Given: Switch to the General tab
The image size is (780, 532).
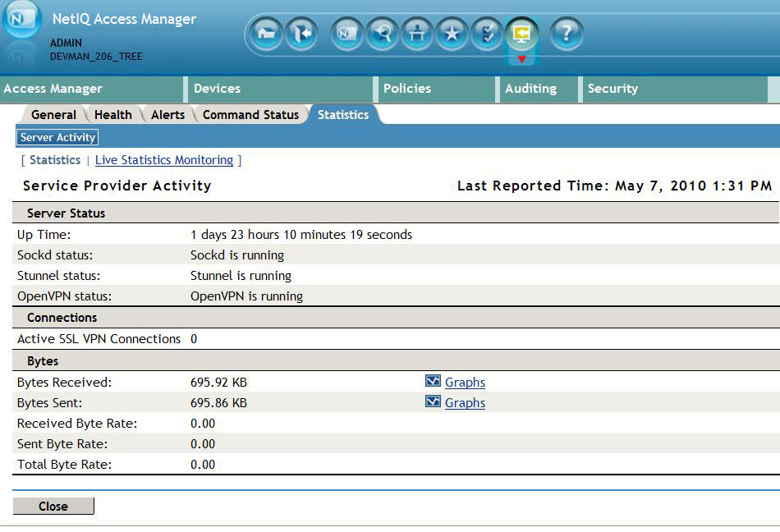Looking at the screenshot, I should coord(53,115).
